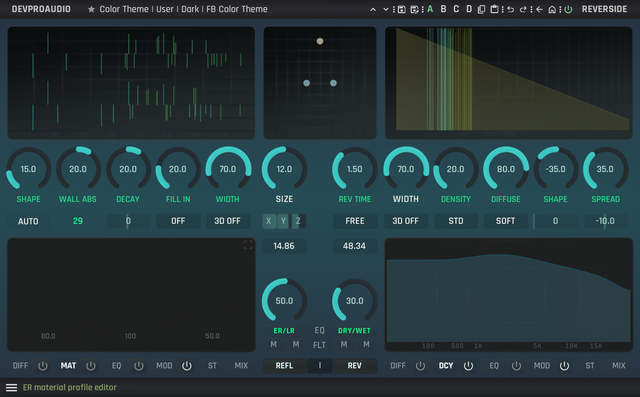Click the -10.0 field under SPREAD

pyautogui.click(x=605, y=221)
